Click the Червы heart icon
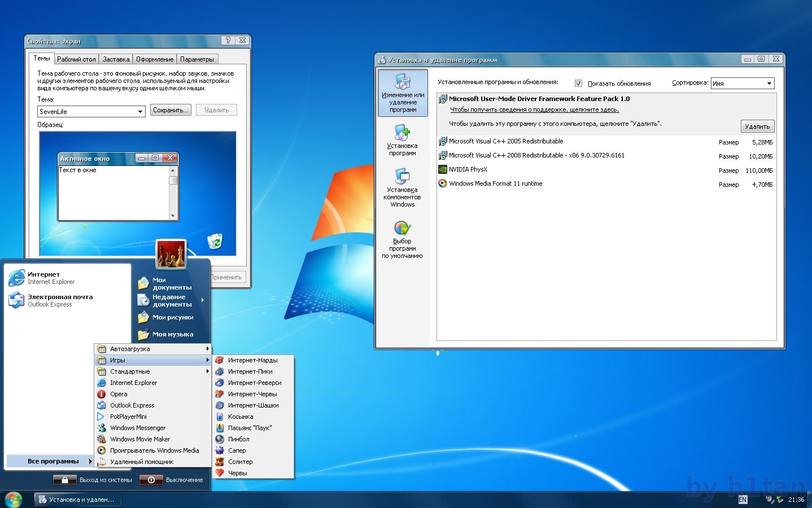The image size is (812, 508). 220,473
